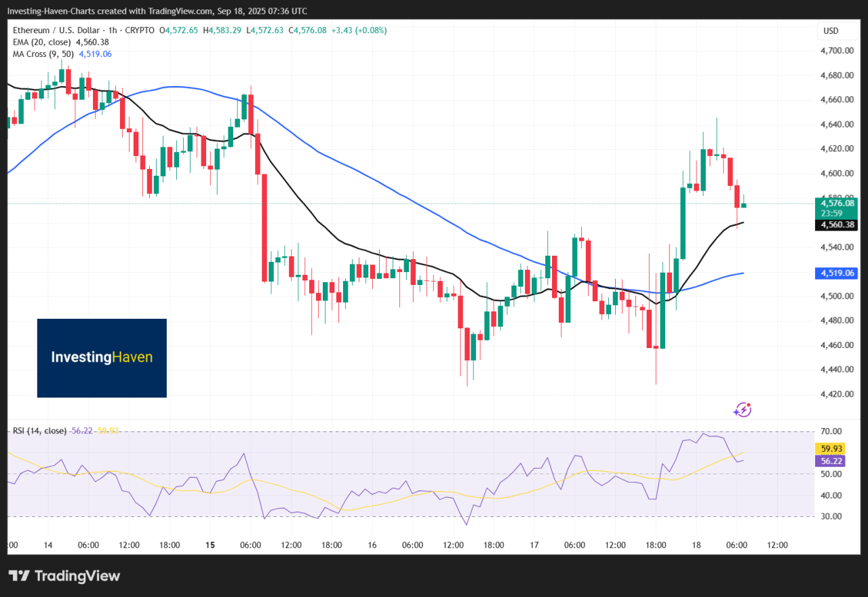Select the Ethereum / U.S. Dollar symbol title

(x=58, y=30)
